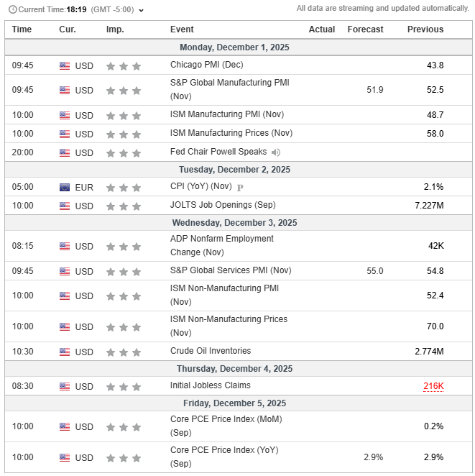
Task: Click the clock icon beside Current Time
Action: [x=12, y=10]
